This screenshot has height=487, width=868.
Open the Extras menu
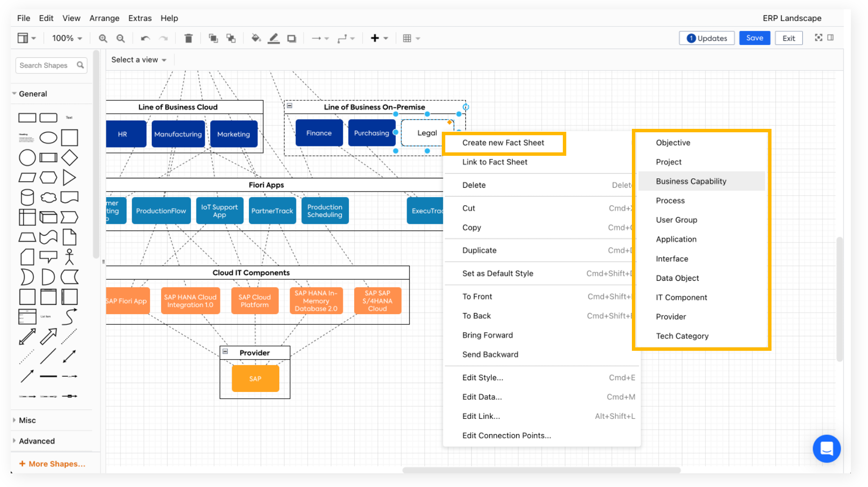140,18
